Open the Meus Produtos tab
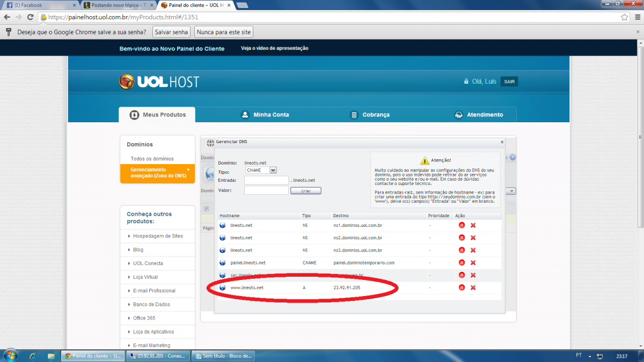The width and height of the screenshot is (644, 362). (157, 114)
